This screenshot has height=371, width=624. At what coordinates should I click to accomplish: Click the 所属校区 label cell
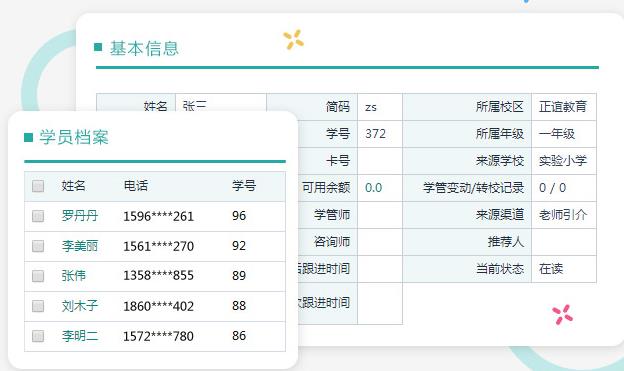pyautogui.click(x=467, y=107)
